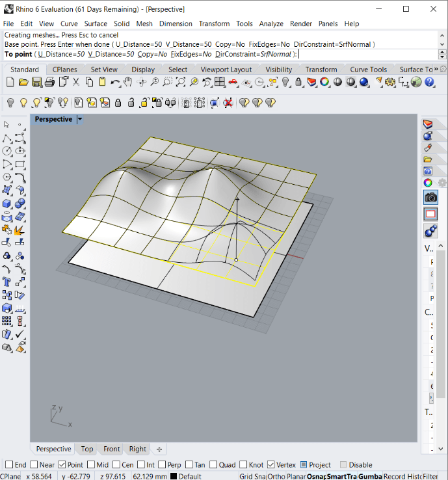Open the camera view properties panel icon
The image size is (448, 480).
(430, 197)
